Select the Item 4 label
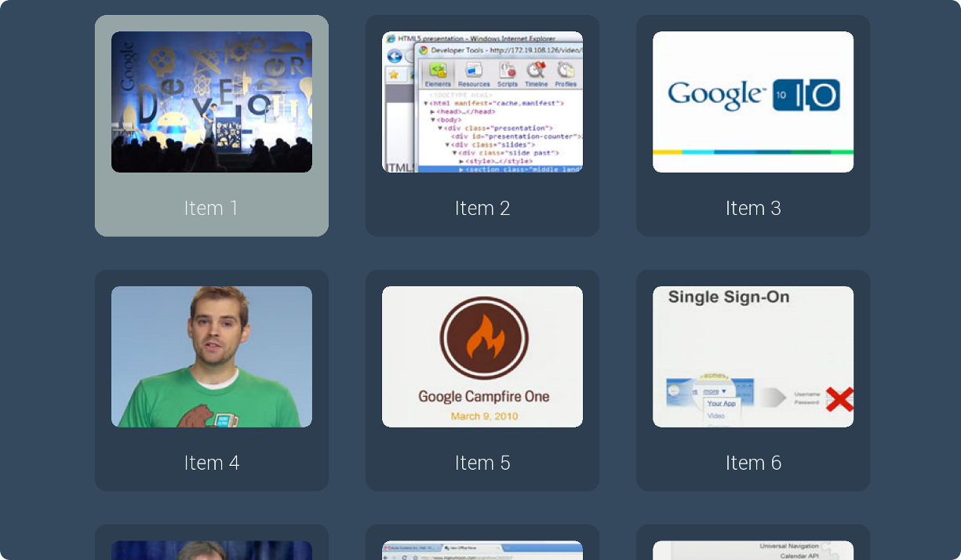 point(212,463)
